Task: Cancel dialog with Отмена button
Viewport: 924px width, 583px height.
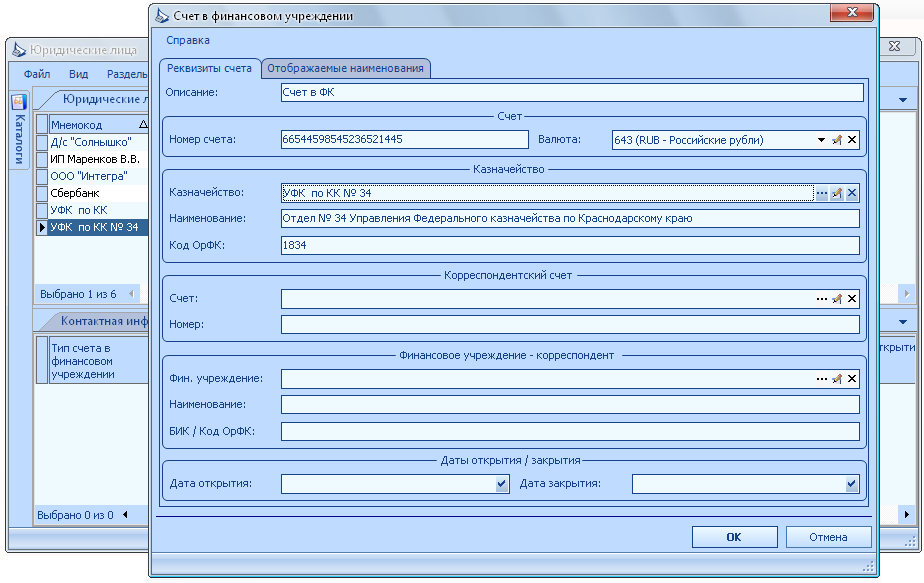Action: [x=828, y=537]
